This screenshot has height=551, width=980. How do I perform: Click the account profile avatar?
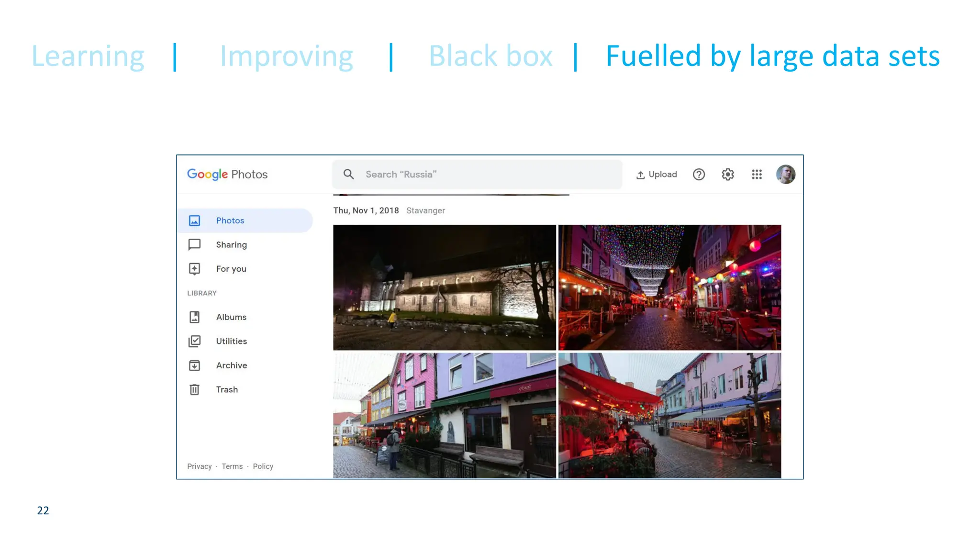coord(786,175)
